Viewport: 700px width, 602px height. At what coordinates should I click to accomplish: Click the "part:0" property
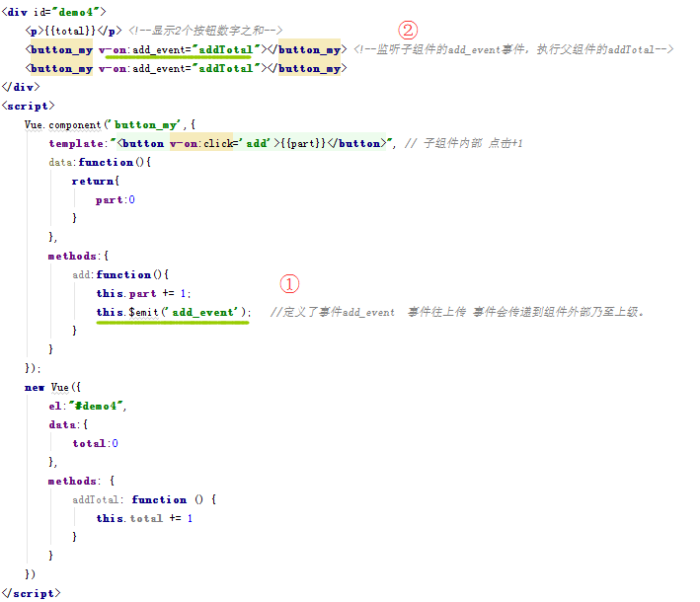116,200
